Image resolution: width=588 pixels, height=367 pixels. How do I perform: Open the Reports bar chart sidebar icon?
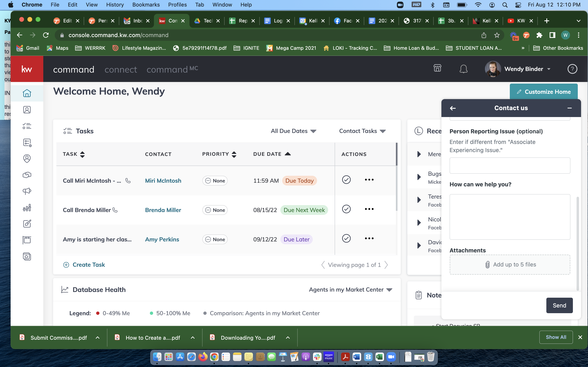point(27,208)
